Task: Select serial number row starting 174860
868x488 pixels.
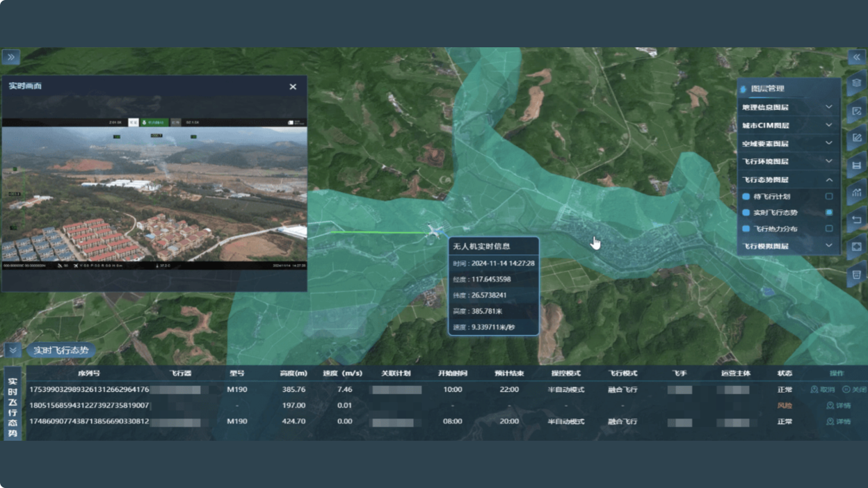Action: [x=88, y=422]
